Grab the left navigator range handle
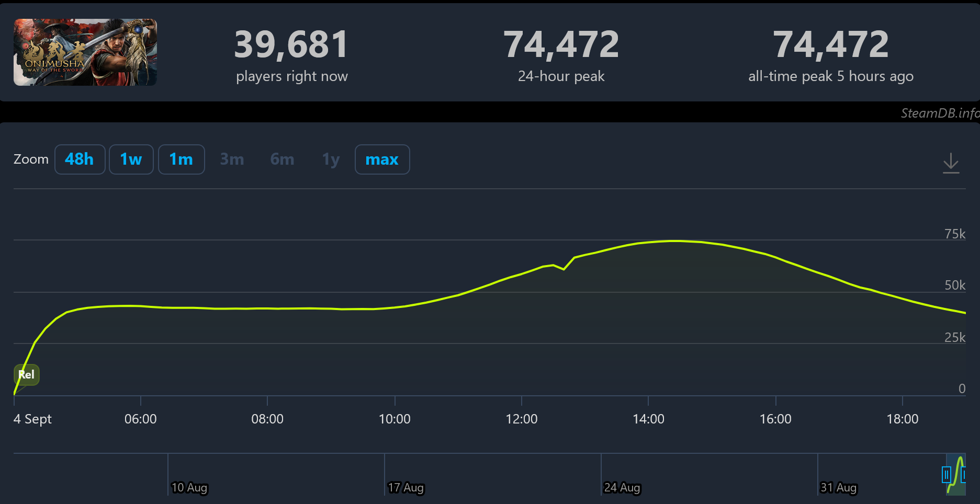 [x=946, y=475]
